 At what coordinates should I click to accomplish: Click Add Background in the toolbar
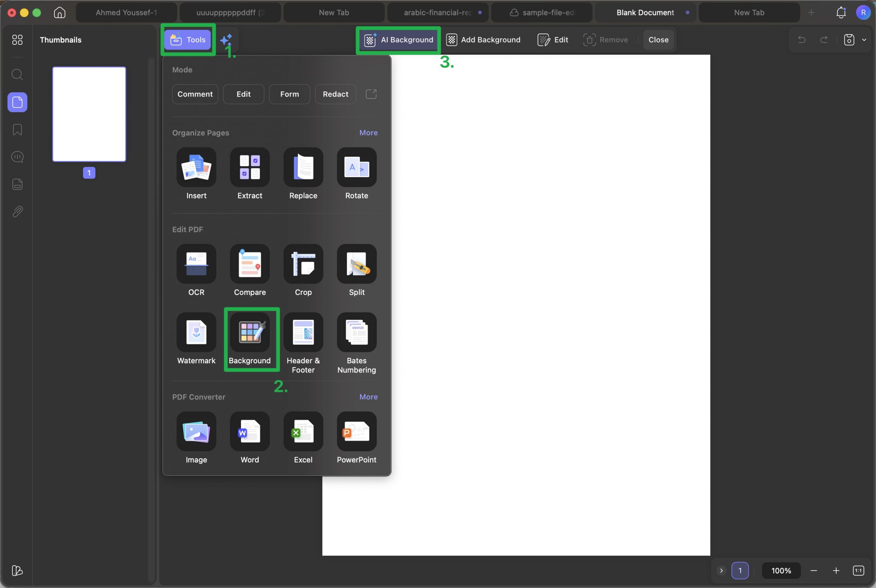pyautogui.click(x=483, y=40)
